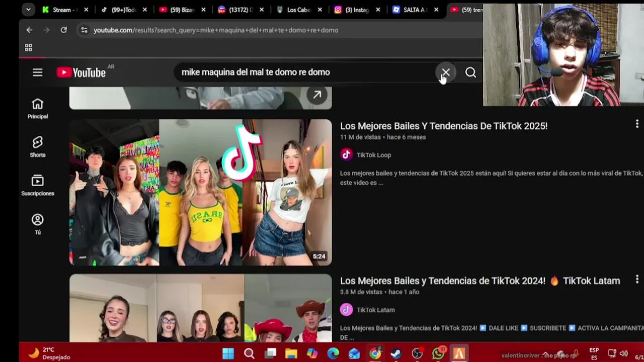This screenshot has height=362, width=644.
Task: Click the arrow icon on top video card
Action: point(317,95)
